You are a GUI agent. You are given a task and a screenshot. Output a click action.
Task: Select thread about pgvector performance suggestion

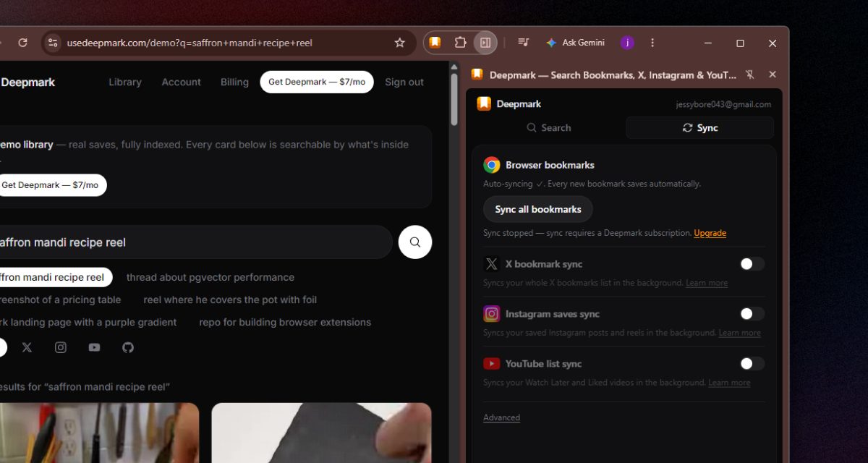tap(210, 277)
